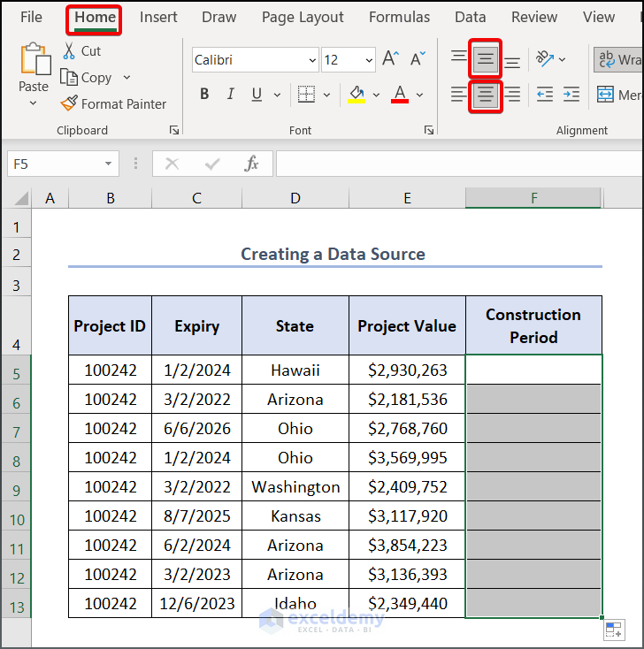Activate the Format Painter brush

tap(69, 103)
